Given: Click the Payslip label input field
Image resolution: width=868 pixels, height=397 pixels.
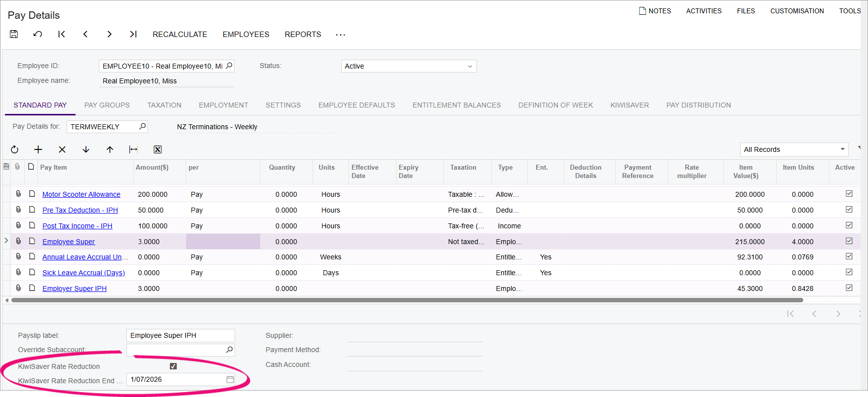Looking at the screenshot, I should tap(180, 335).
